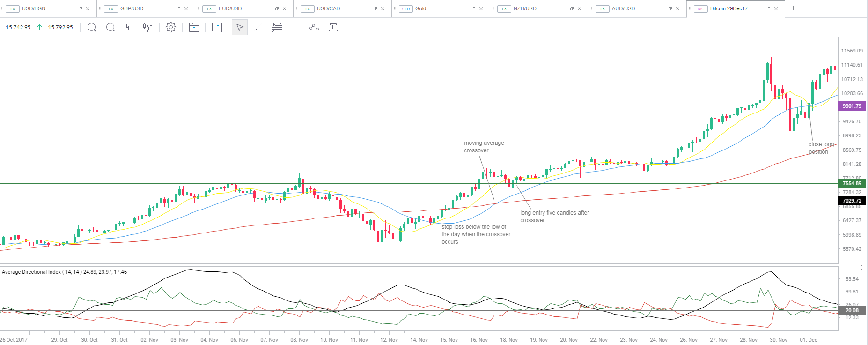Click the green 7554.89 price level label
The image size is (868, 345).
pyautogui.click(x=852, y=184)
